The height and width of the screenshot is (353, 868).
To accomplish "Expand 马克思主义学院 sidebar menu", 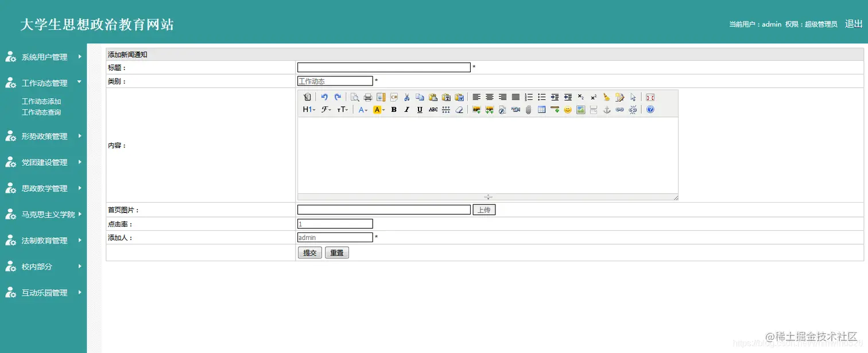I will pos(44,215).
